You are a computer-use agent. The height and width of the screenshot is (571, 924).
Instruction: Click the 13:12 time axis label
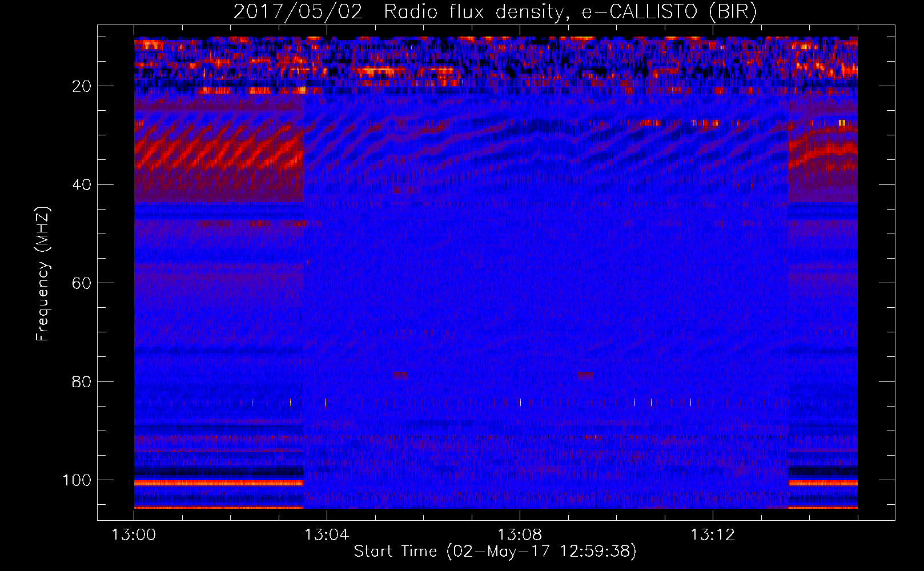click(x=713, y=535)
